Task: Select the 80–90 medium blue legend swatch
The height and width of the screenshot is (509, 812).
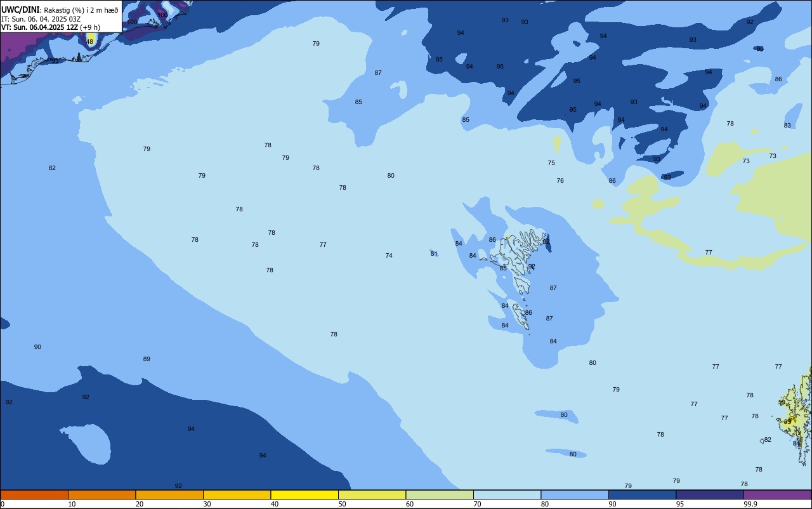Action: tap(575, 494)
